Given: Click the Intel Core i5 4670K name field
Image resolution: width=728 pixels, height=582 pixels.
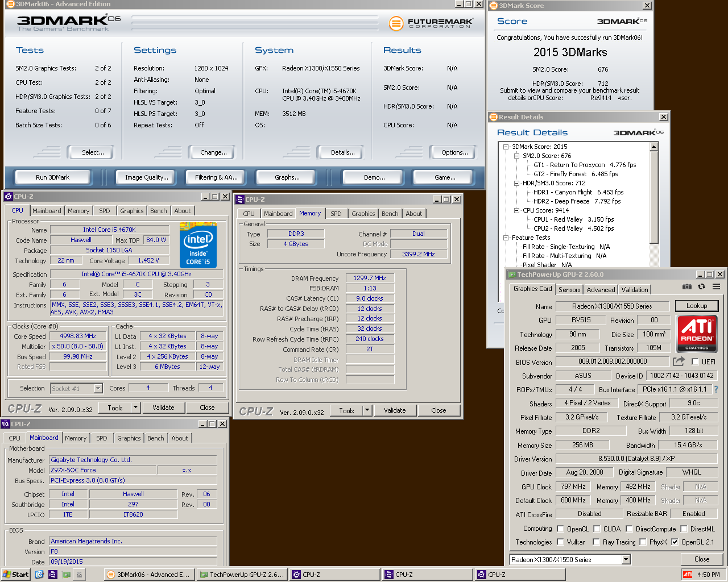Looking at the screenshot, I should pos(109,230).
